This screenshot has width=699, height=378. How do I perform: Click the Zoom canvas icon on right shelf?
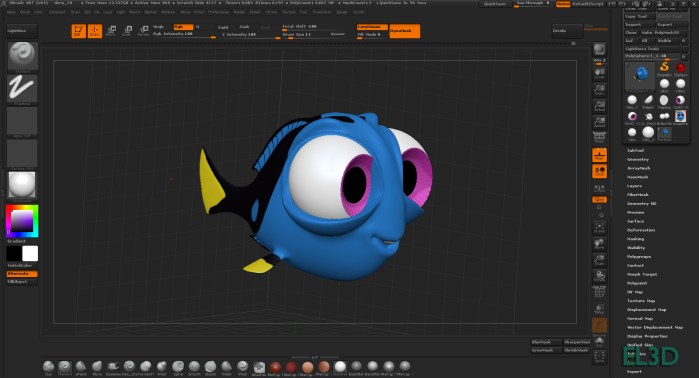point(600,90)
